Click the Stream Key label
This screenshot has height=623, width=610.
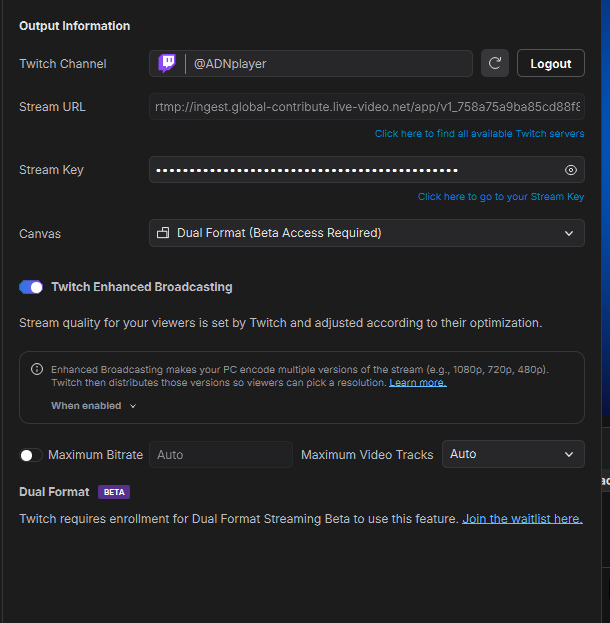[51, 170]
